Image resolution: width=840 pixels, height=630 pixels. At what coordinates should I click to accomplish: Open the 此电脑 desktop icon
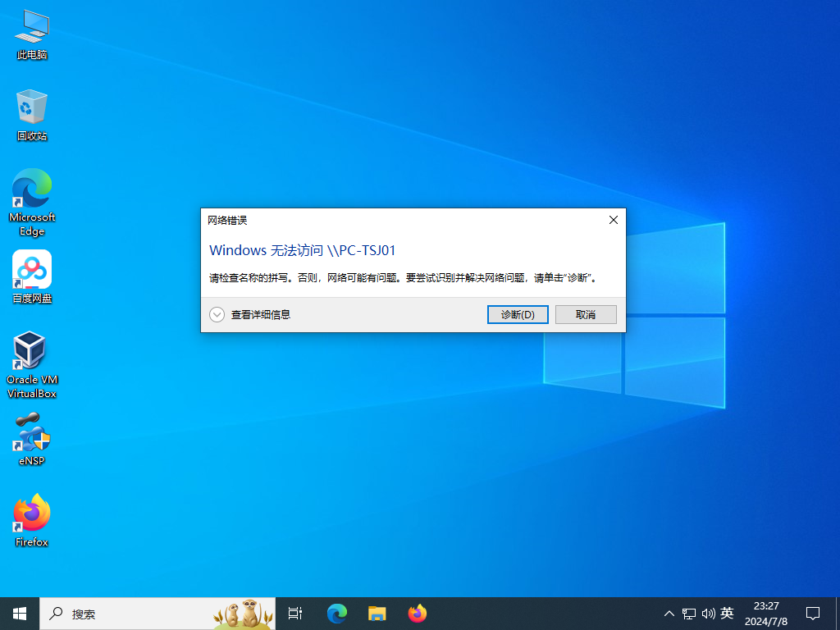coord(32,34)
